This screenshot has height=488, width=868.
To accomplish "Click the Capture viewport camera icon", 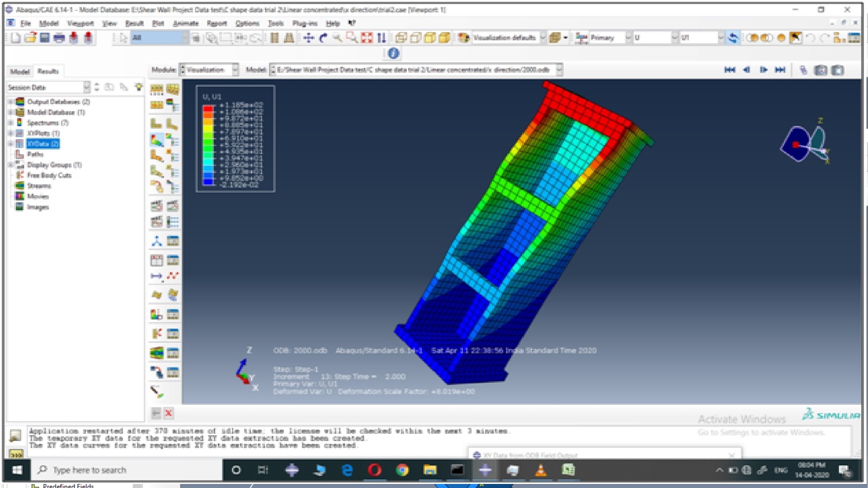I will 821,70.
